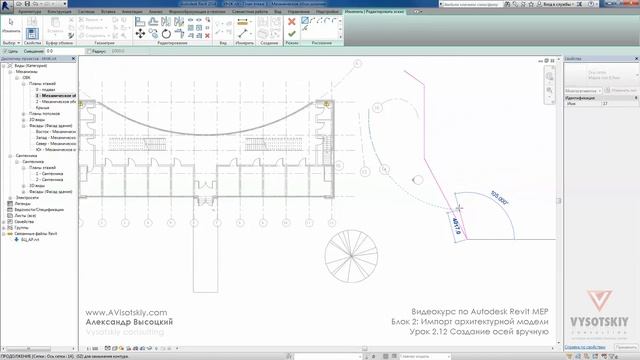
Task: Toggle the Chain (Цепь) checkbox
Action: coord(5,51)
